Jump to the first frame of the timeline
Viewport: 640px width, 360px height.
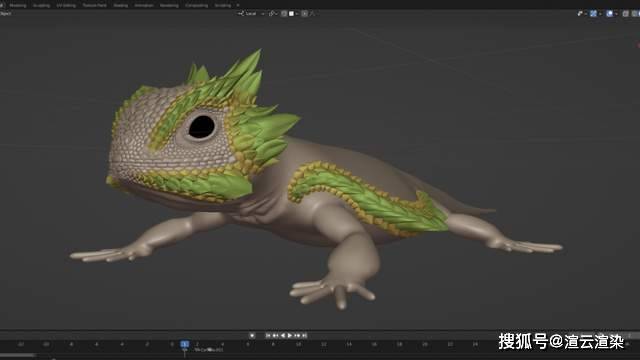coord(268,336)
